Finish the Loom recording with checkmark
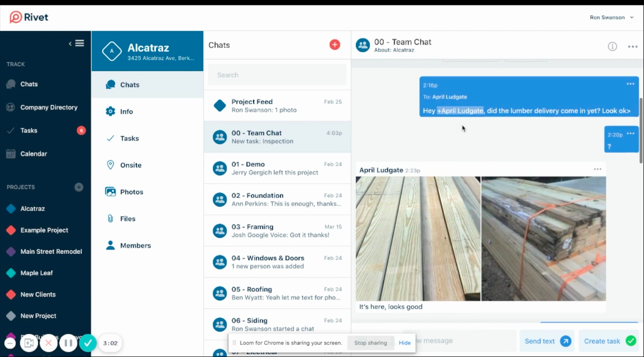Image resolution: width=644 pixels, height=357 pixels. click(88, 343)
